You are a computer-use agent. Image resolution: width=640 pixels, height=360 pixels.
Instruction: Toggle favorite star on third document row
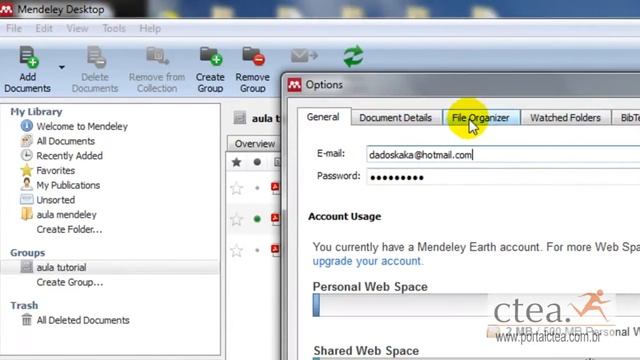237,250
